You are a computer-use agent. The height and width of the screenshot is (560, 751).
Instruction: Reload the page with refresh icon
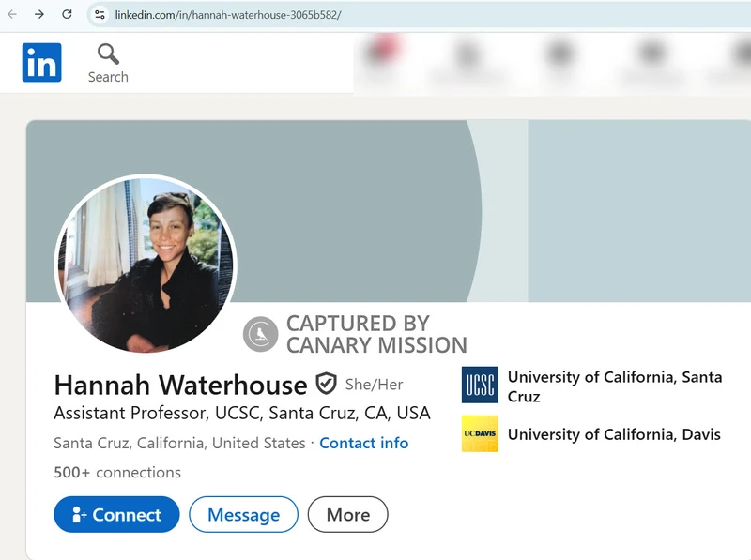(x=67, y=14)
